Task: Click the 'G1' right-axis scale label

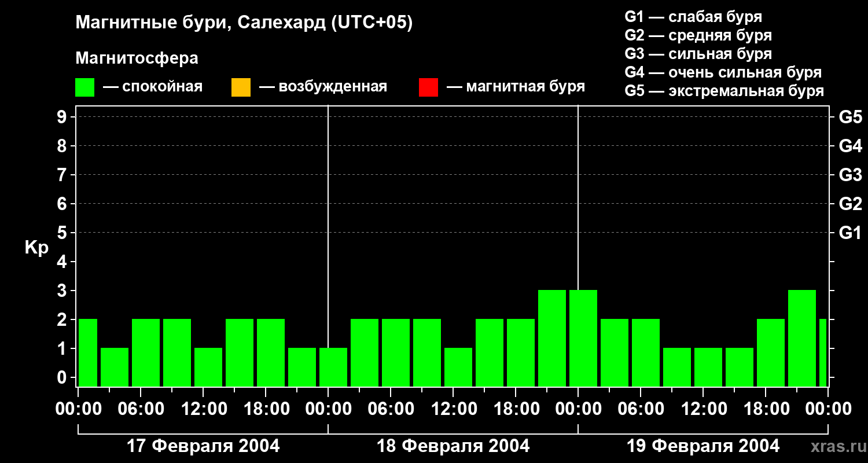Action: (851, 233)
